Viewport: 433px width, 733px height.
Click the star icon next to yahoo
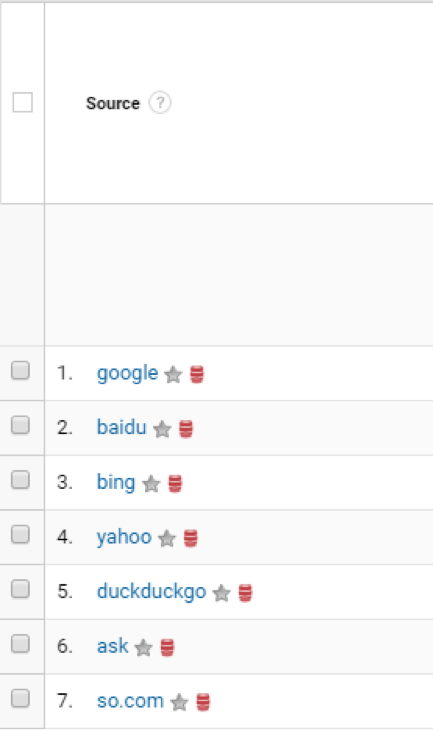[167, 538]
